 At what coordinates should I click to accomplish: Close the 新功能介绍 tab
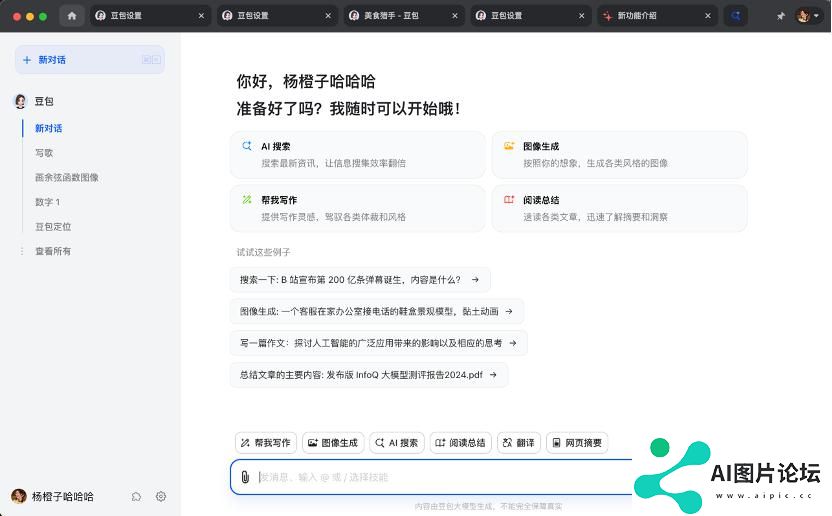(x=708, y=16)
